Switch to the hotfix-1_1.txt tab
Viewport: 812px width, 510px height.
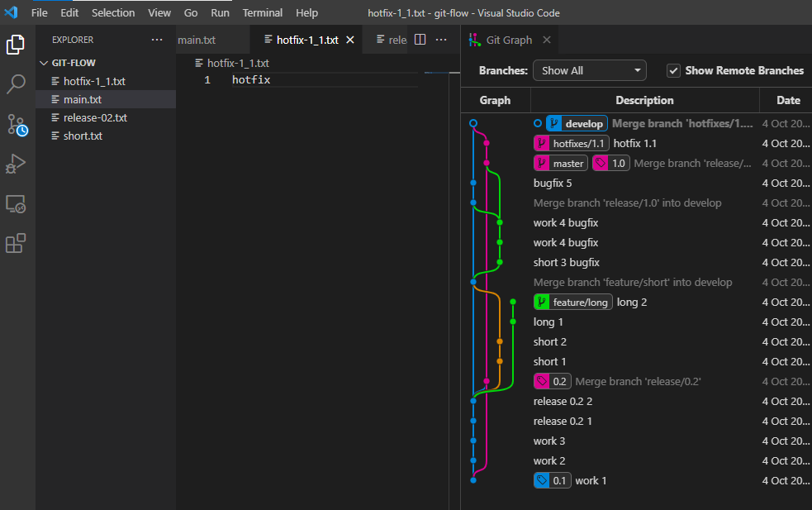[306, 40]
